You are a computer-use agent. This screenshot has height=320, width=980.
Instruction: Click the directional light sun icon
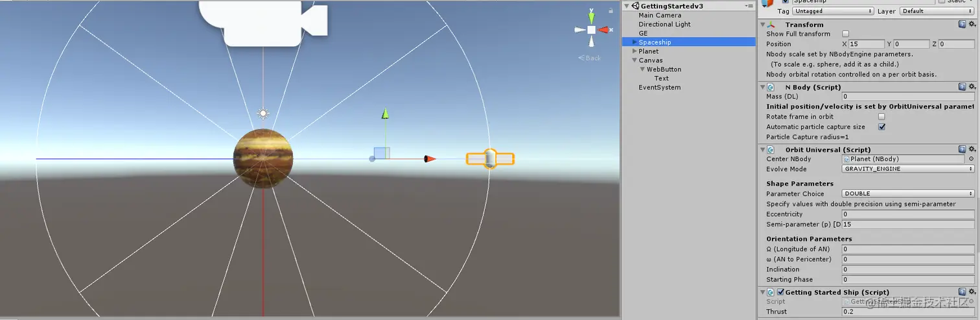(262, 114)
